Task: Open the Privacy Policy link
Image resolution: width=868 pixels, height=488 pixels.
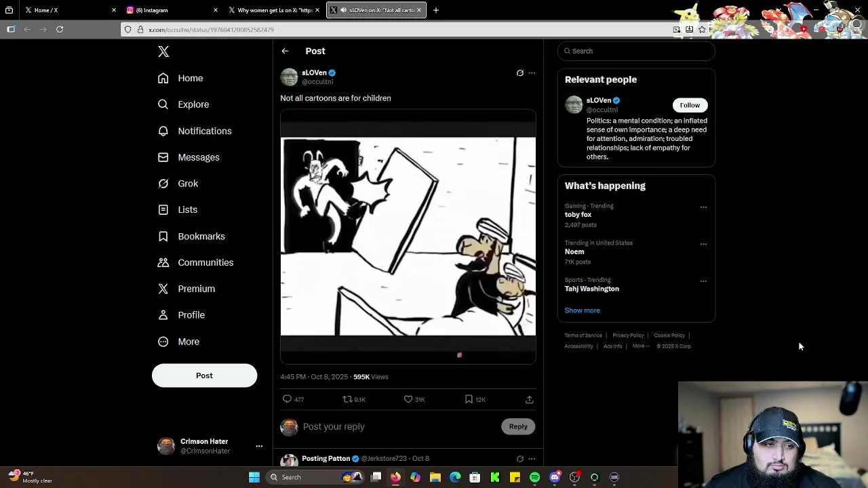Action: click(x=628, y=335)
